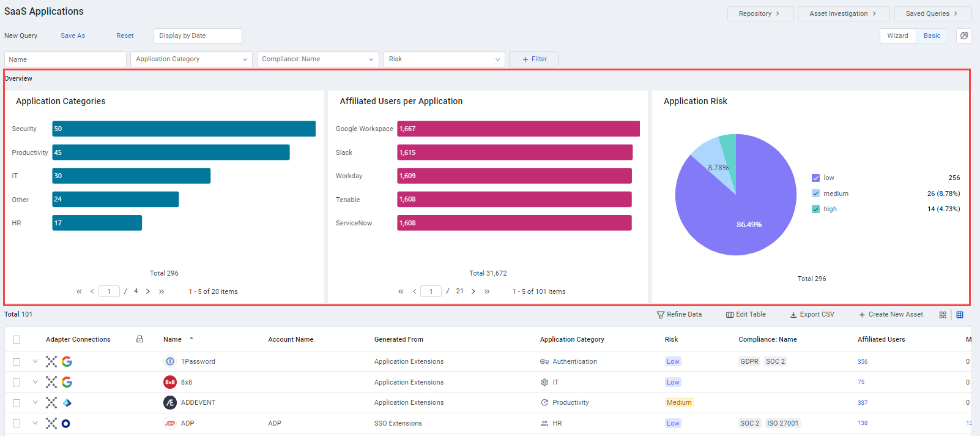This screenshot has width=980, height=436.
Task: Go to next page of Affiliated Users chart
Action: (473, 291)
